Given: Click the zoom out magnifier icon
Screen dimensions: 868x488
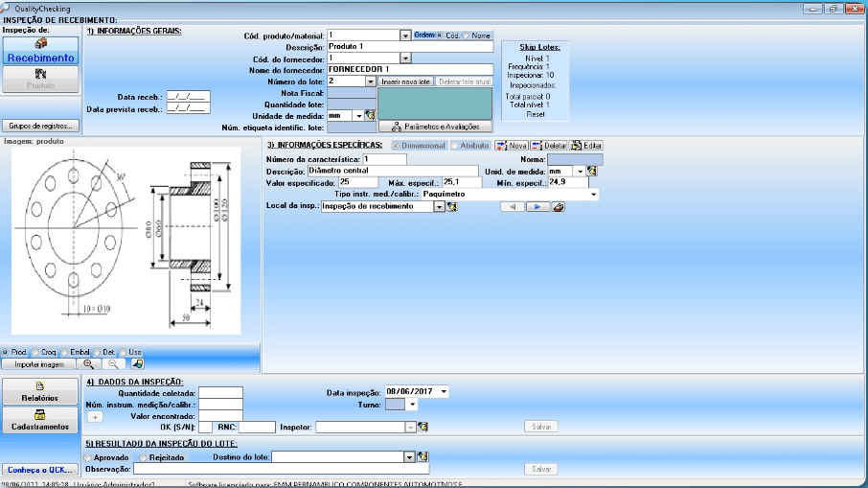Looking at the screenshot, I should pyautogui.click(x=113, y=364).
